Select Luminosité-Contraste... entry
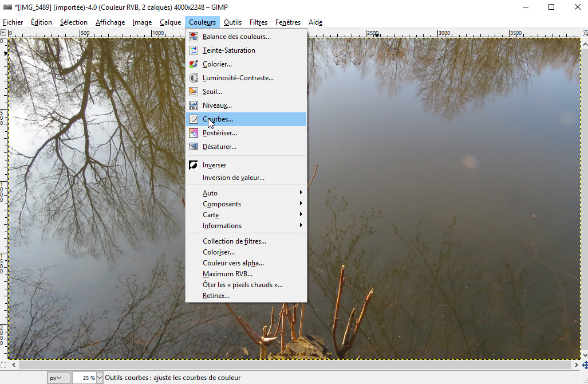 (x=246, y=78)
